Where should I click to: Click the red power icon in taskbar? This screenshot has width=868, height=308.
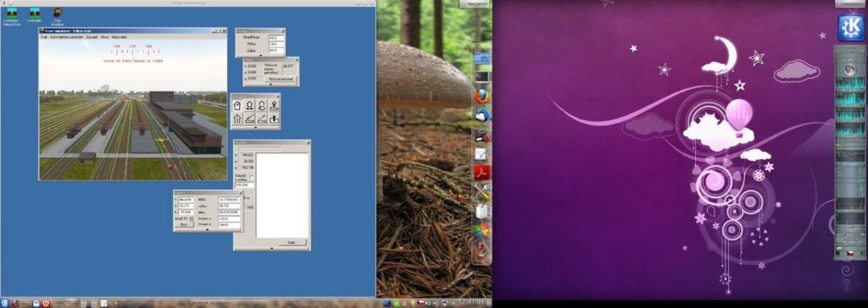click(46, 304)
